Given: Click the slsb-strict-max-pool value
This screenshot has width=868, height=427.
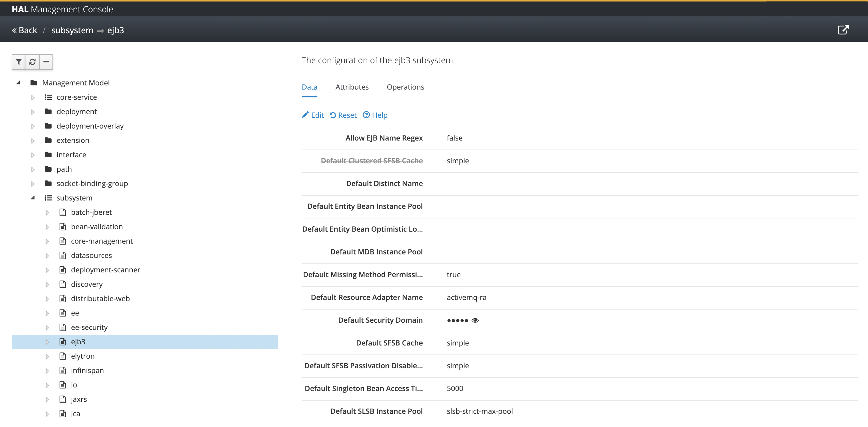Looking at the screenshot, I should [x=480, y=411].
